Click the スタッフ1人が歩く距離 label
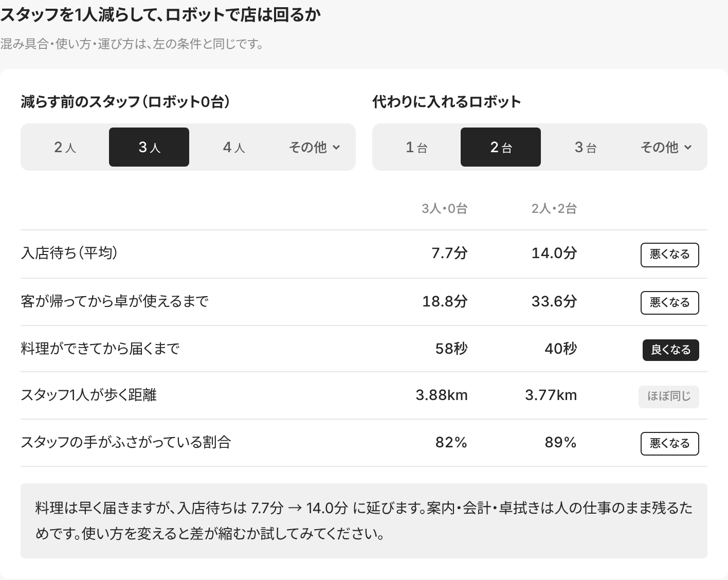This screenshot has height=580, width=728. point(88,395)
